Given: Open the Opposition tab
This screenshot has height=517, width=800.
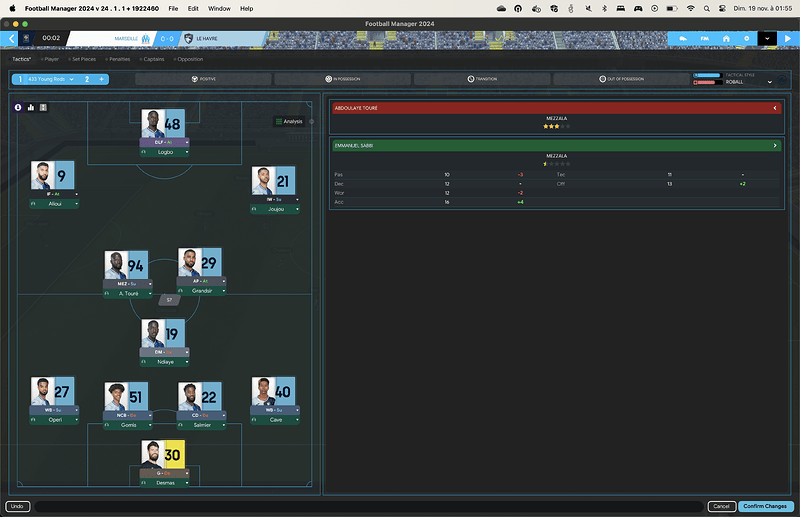Looking at the screenshot, I should click(190, 59).
